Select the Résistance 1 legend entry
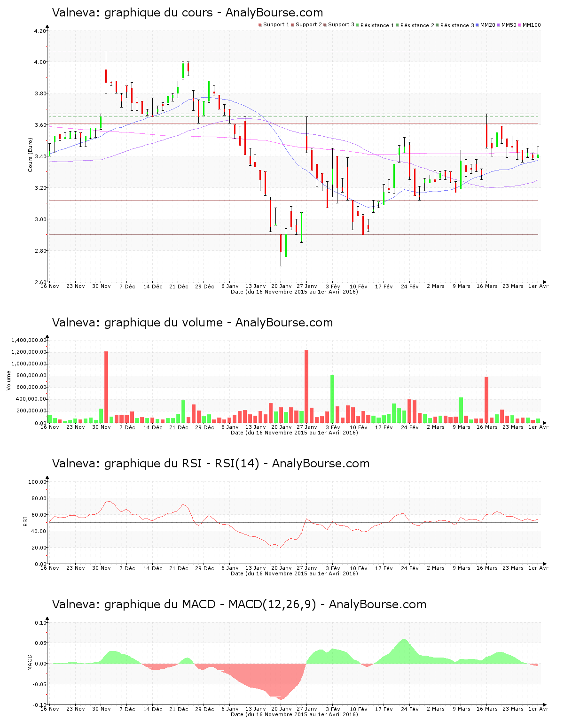 [x=375, y=25]
